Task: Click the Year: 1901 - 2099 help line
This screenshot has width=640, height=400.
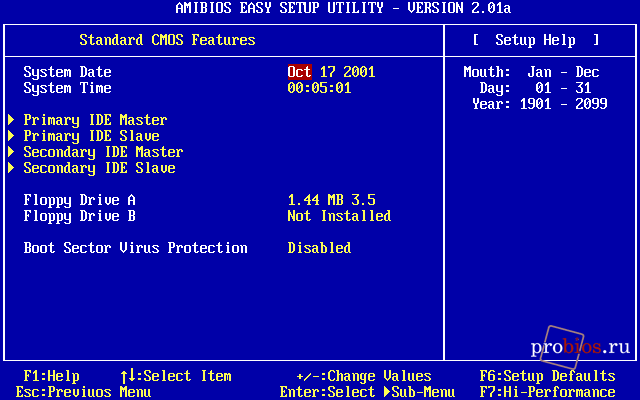Action: [540, 104]
